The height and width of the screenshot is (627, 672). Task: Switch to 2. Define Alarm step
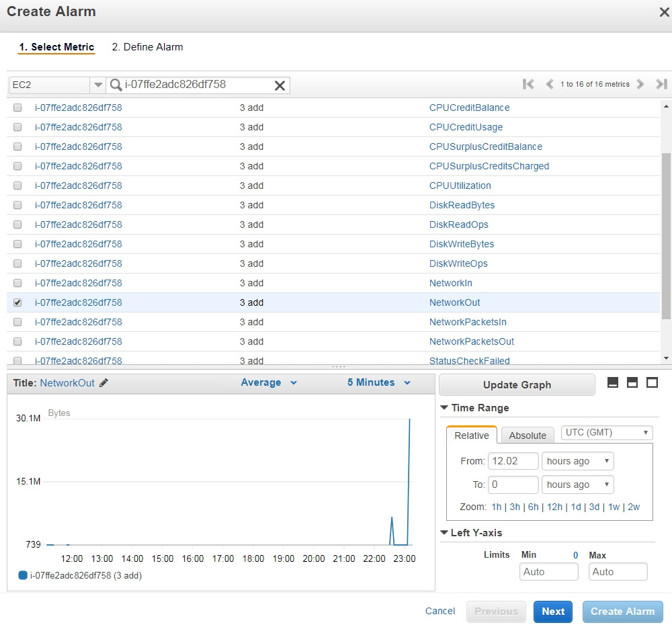(x=147, y=47)
